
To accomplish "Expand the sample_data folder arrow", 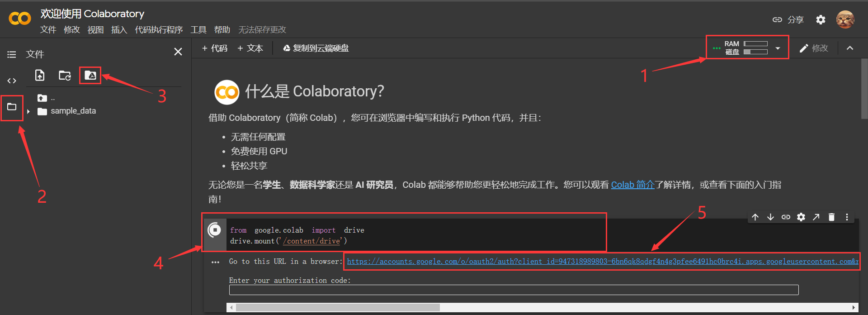I will [28, 111].
